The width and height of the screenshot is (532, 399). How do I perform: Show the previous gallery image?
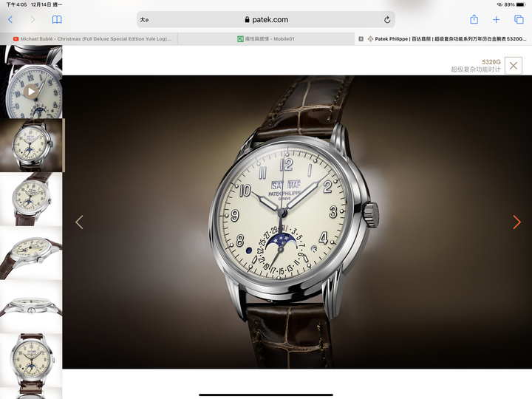[x=79, y=222]
